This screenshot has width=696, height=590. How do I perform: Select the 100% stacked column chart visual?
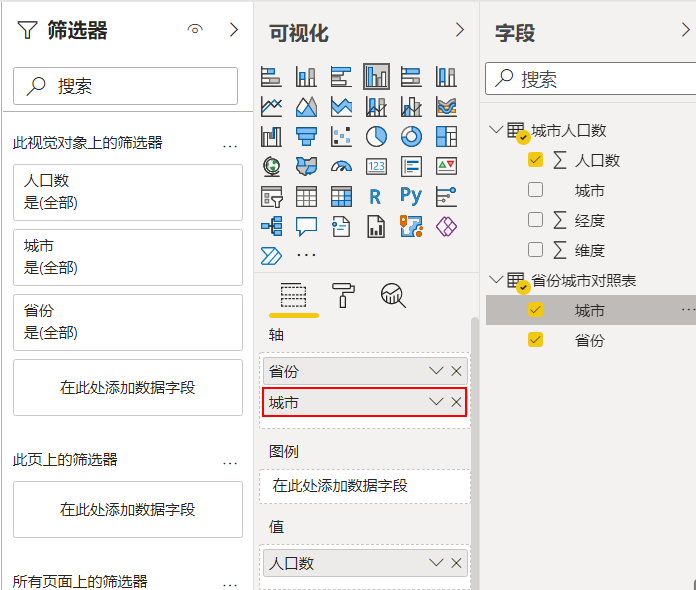pos(446,77)
